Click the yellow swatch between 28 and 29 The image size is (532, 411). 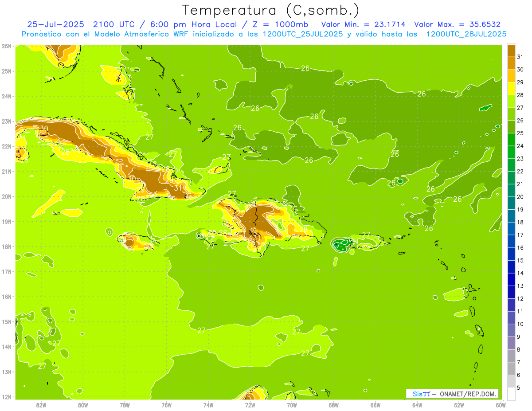(x=511, y=89)
